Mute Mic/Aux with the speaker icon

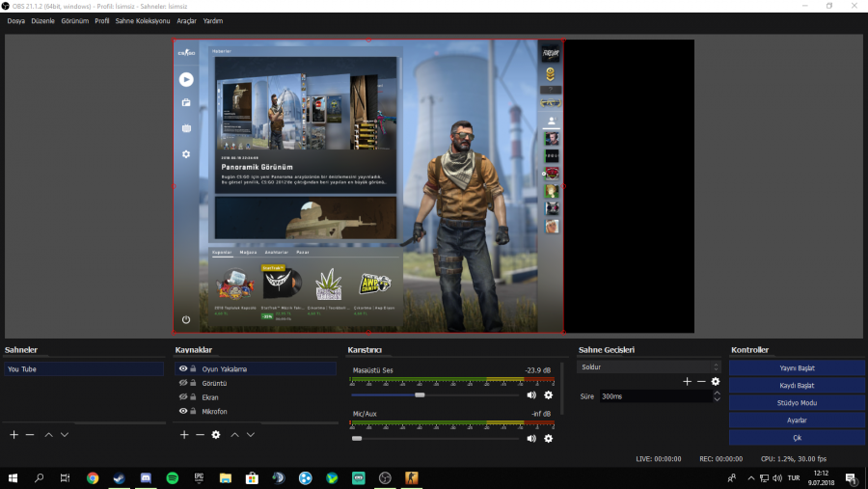(x=531, y=438)
